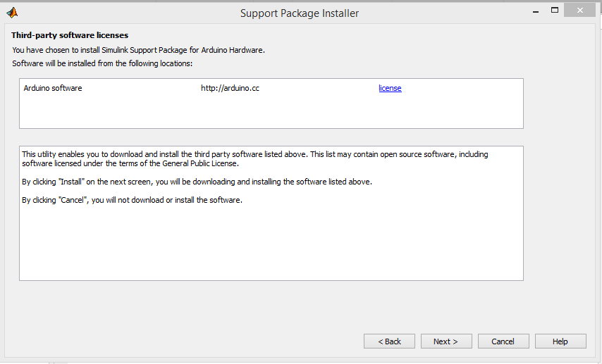Image resolution: width=602 pixels, height=364 pixels.
Task: Click the 'Third-party software licenses' heading
Action: pos(70,35)
